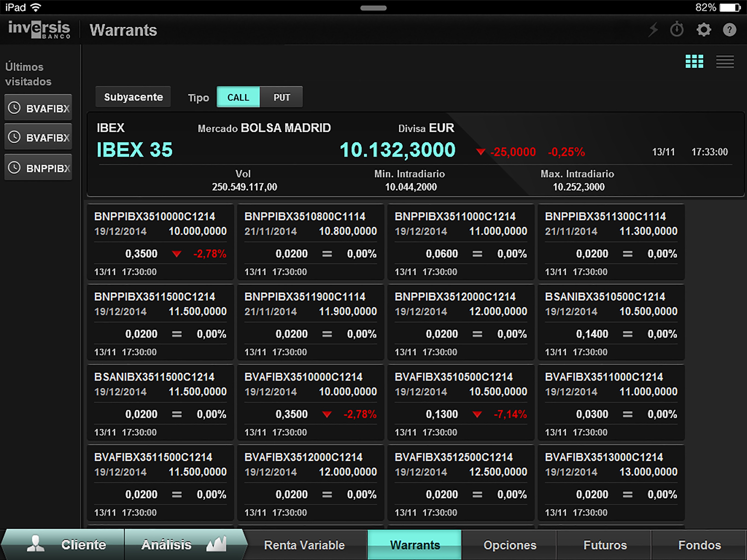
Task: Open warrant BNPPIBX3511000C1214
Action: pos(461,242)
